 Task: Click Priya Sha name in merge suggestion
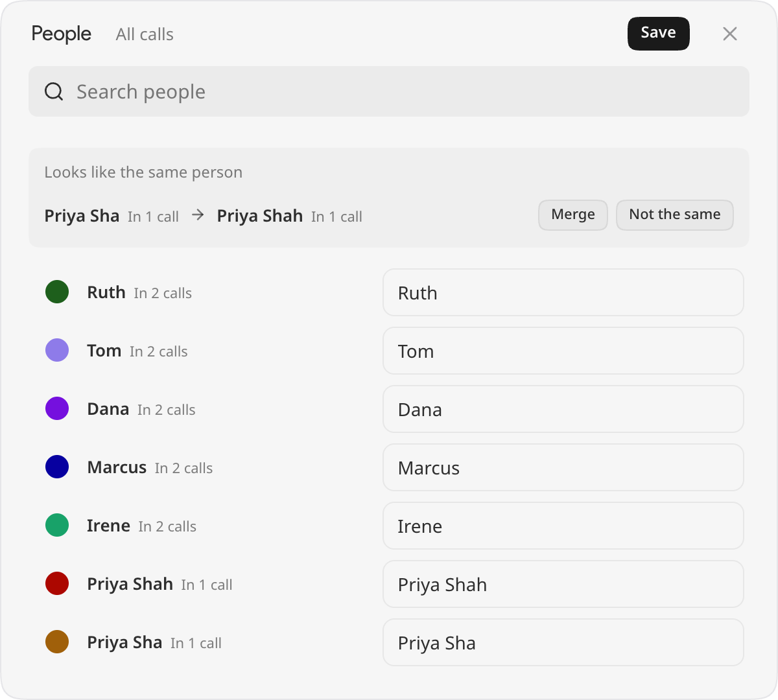click(82, 216)
